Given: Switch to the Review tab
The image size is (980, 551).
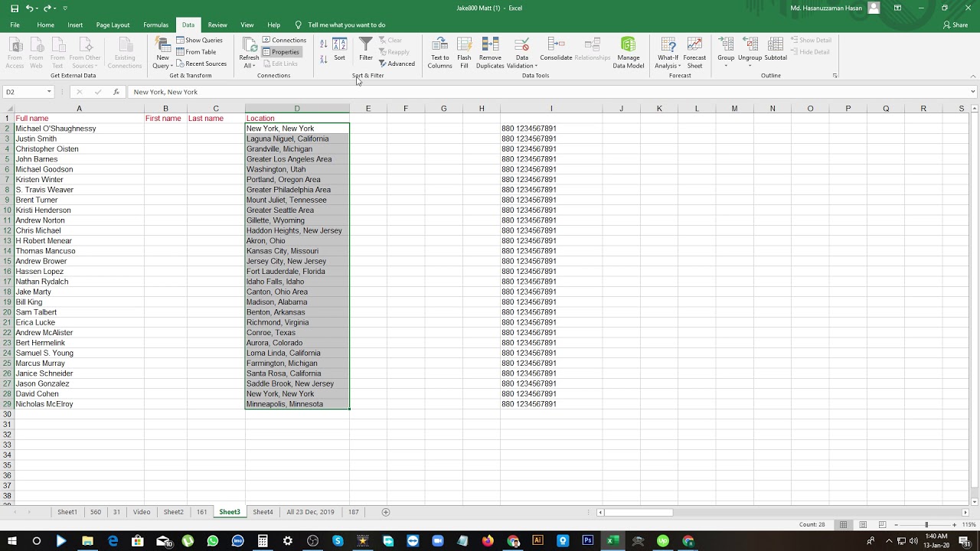Looking at the screenshot, I should (x=217, y=25).
